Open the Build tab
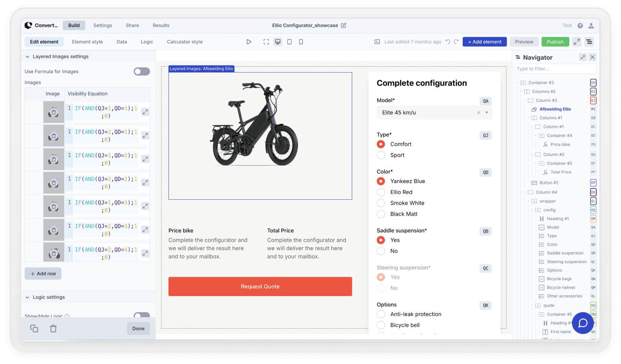621x364 pixels. pyautogui.click(x=74, y=25)
